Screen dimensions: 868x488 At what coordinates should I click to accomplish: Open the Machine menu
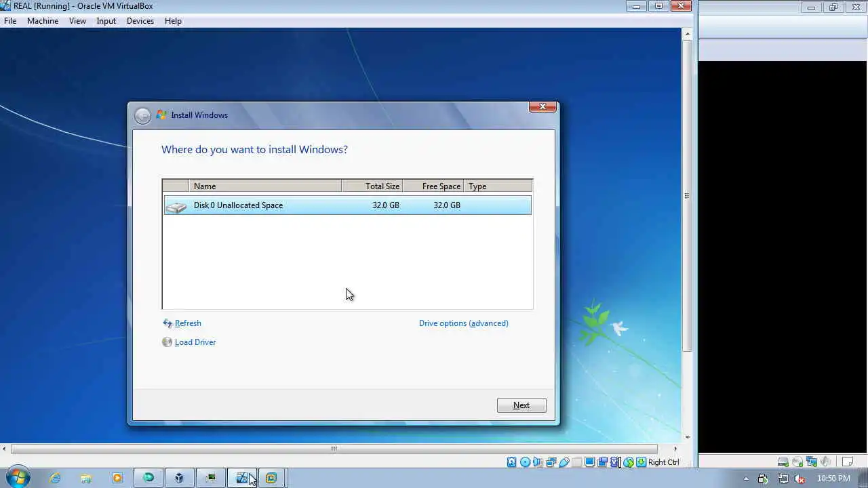pos(43,21)
